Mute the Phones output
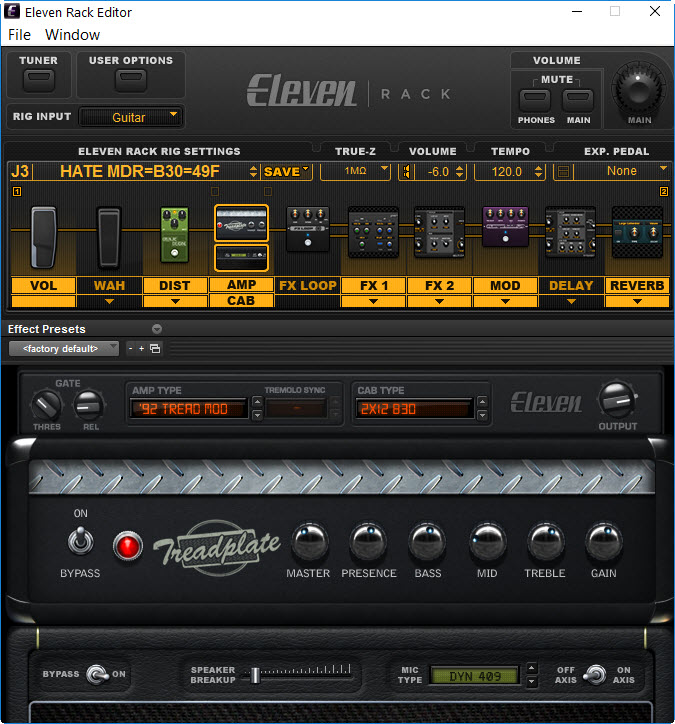 pos(535,100)
